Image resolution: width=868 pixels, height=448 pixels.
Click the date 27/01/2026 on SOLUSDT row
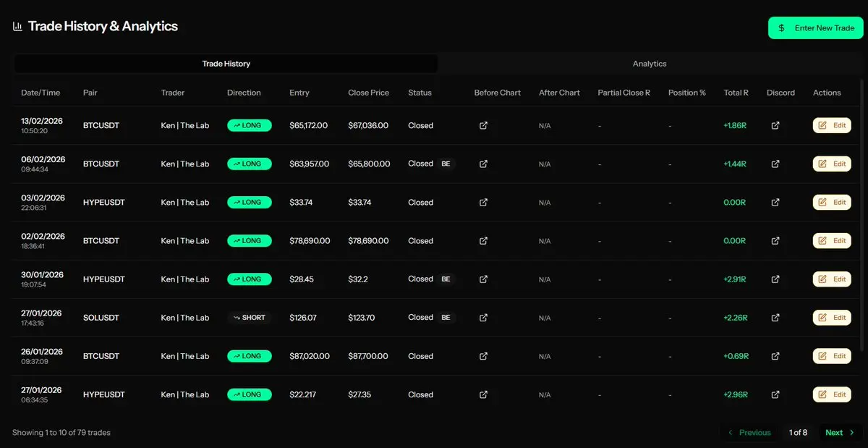click(41, 313)
